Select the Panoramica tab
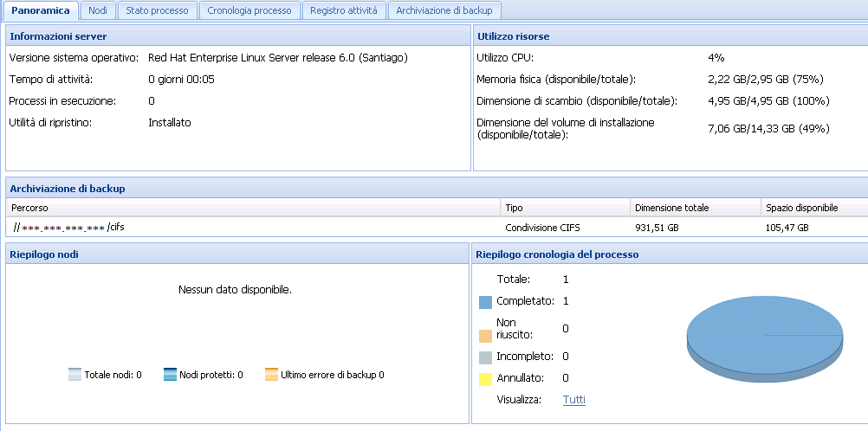 click(41, 10)
